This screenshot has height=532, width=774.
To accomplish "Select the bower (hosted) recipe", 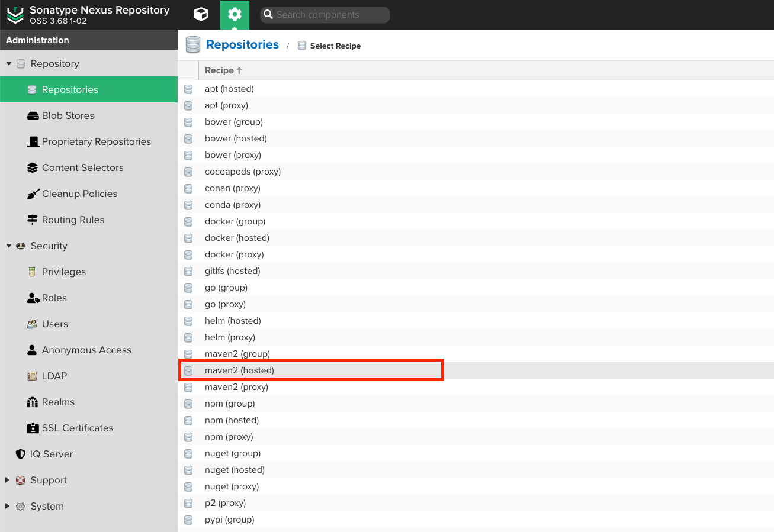I will tap(476, 138).
